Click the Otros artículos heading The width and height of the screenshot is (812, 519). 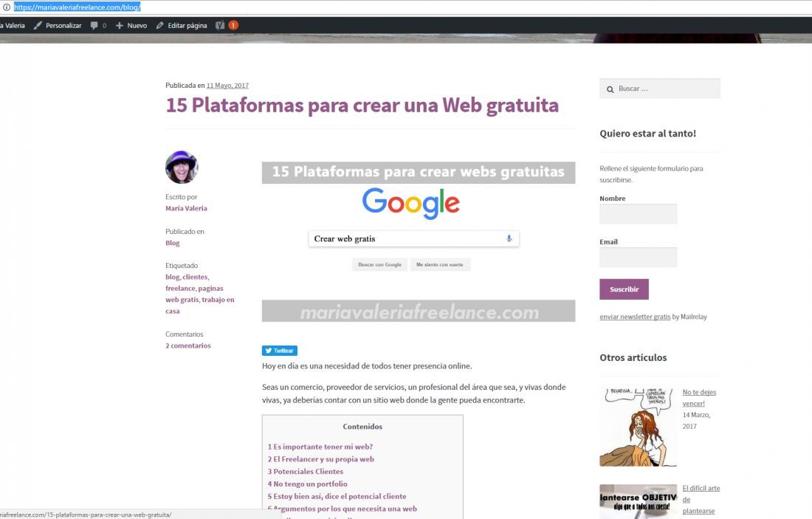pos(633,357)
